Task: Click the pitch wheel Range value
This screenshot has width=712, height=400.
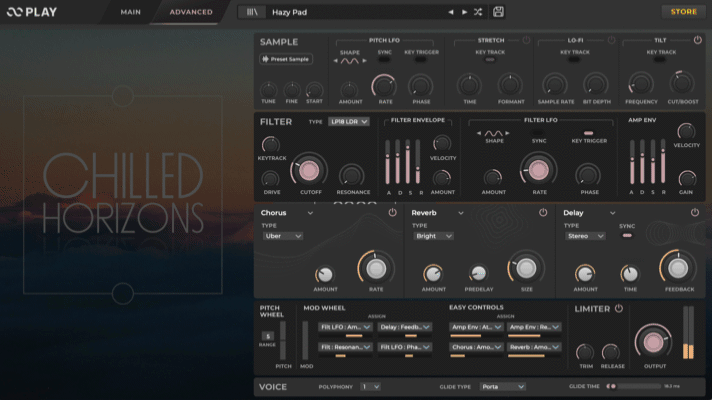Action: click(268, 336)
